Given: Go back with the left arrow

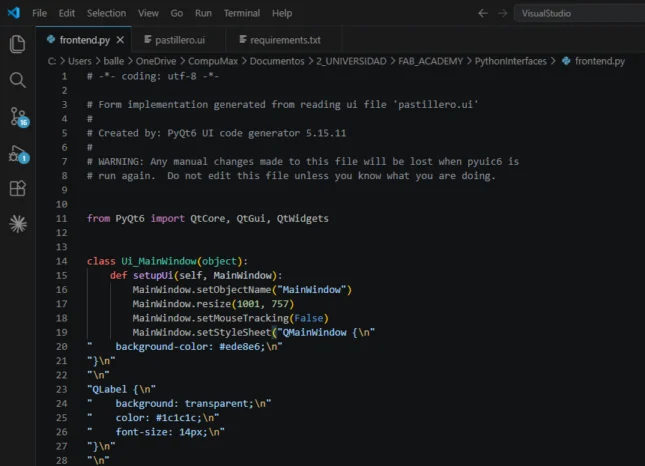Looking at the screenshot, I should pyautogui.click(x=483, y=13).
